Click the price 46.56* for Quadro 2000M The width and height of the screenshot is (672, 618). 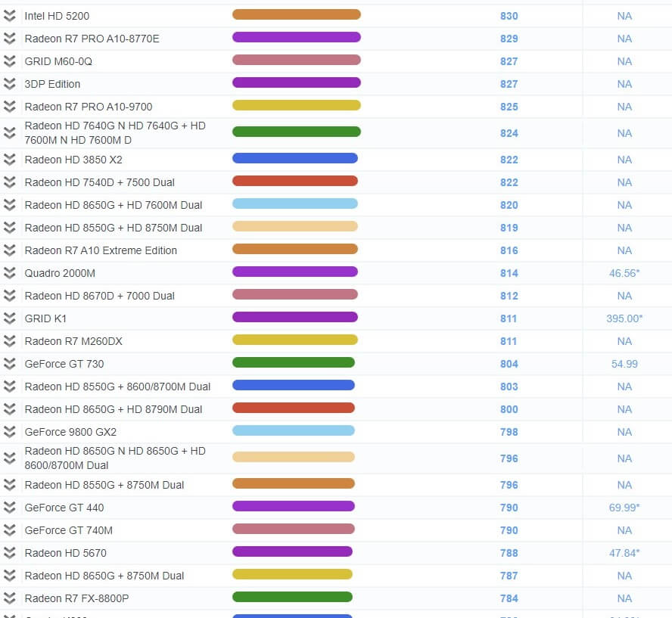click(624, 273)
